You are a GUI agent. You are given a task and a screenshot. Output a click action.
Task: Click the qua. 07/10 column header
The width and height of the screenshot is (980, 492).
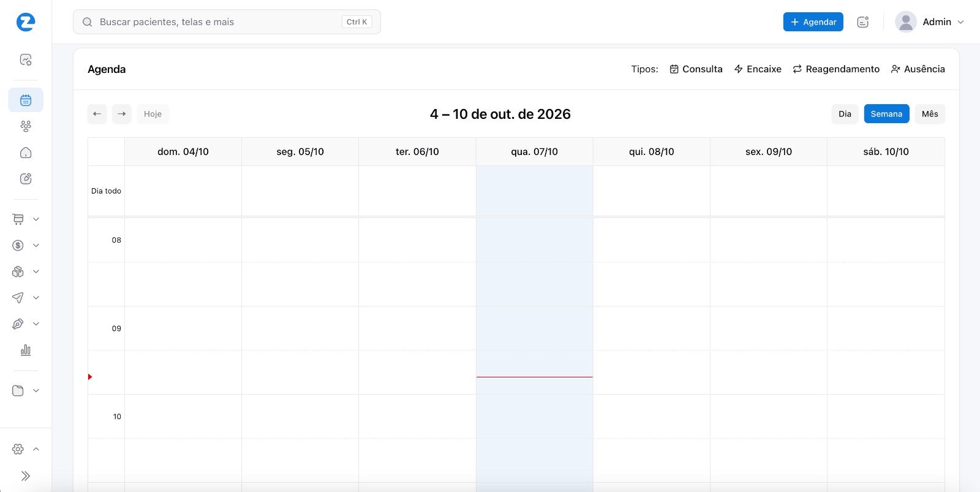(x=534, y=152)
